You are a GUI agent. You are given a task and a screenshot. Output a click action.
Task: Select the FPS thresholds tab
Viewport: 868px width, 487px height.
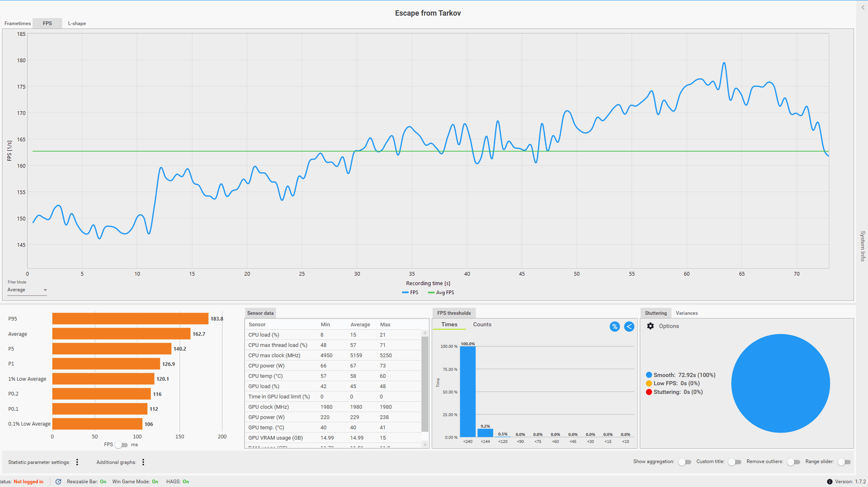(454, 313)
